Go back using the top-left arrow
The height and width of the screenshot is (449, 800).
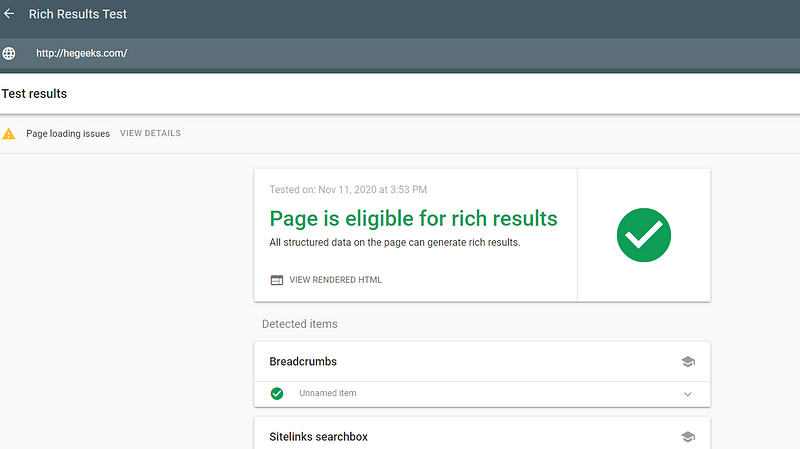point(9,14)
